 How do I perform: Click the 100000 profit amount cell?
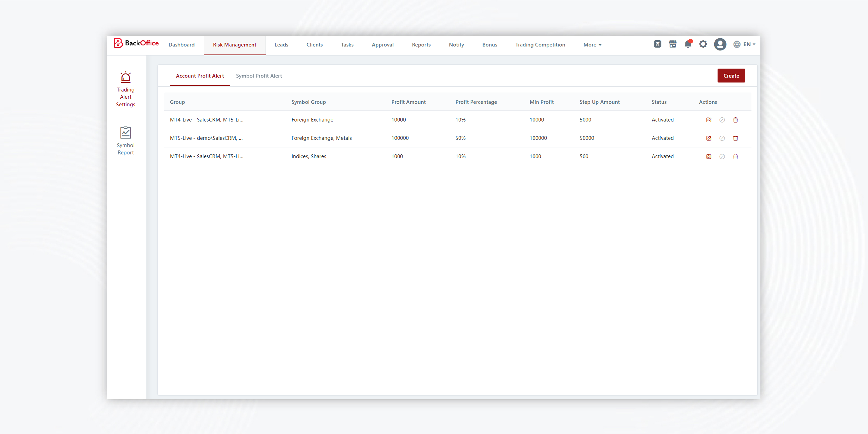click(400, 138)
